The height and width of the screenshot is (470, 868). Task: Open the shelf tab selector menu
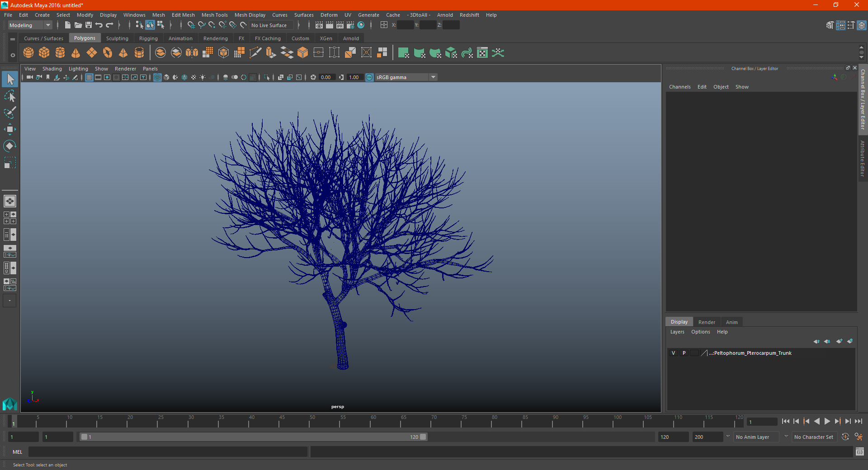click(x=13, y=39)
